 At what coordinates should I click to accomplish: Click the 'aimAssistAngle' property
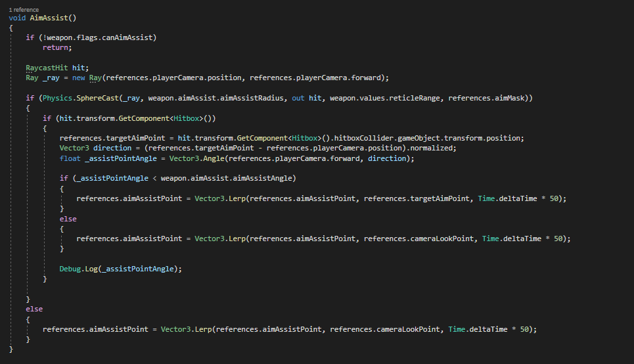pos(262,178)
